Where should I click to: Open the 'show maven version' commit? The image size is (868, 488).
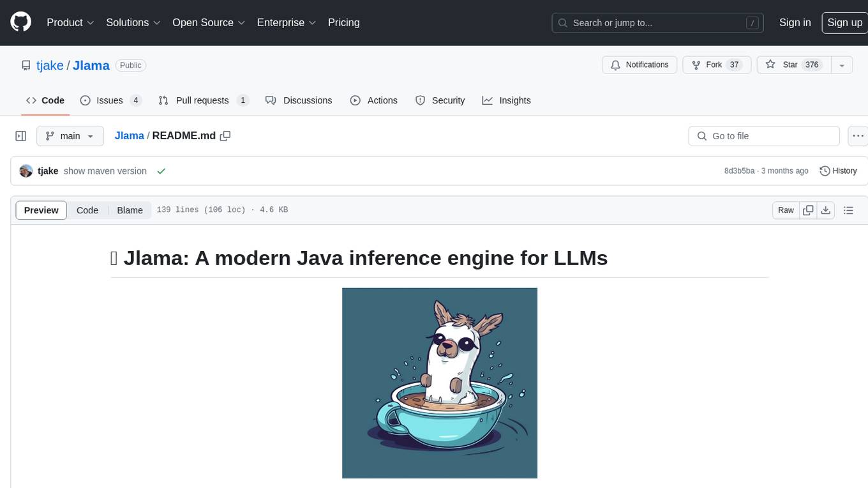tap(105, 171)
